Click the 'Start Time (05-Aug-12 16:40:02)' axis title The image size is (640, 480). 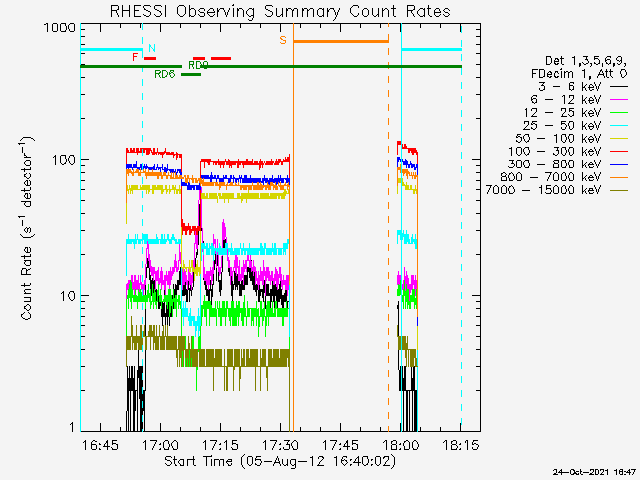[280, 461]
